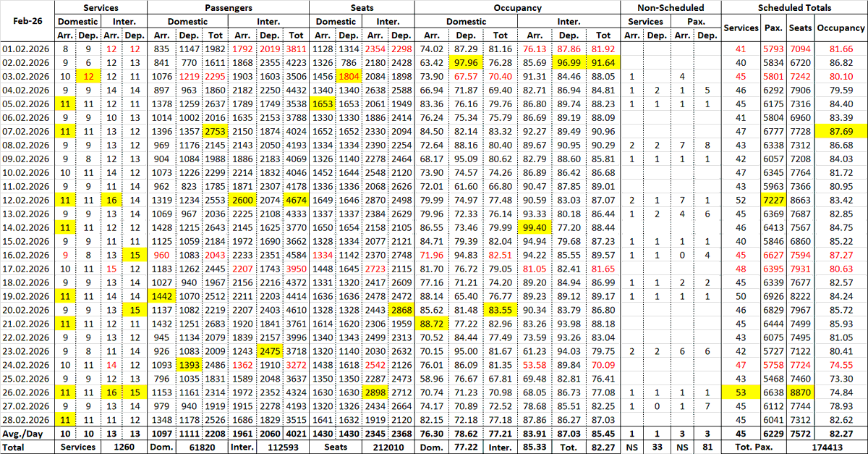This screenshot has width=868, height=454.
Task: Click the highlighted occupancy value 97.96
Action: pos(465,63)
